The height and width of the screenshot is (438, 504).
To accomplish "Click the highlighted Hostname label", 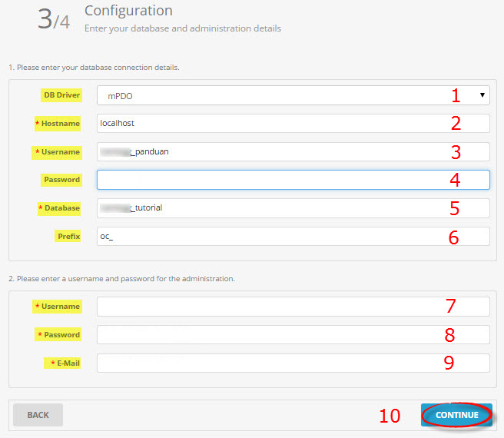I will pos(60,124).
